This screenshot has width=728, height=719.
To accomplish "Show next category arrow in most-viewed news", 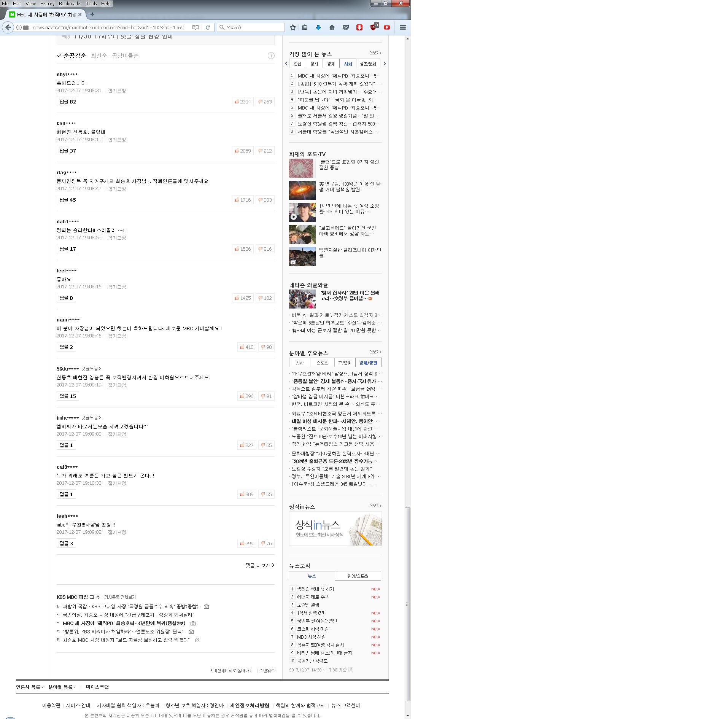I will [x=385, y=64].
